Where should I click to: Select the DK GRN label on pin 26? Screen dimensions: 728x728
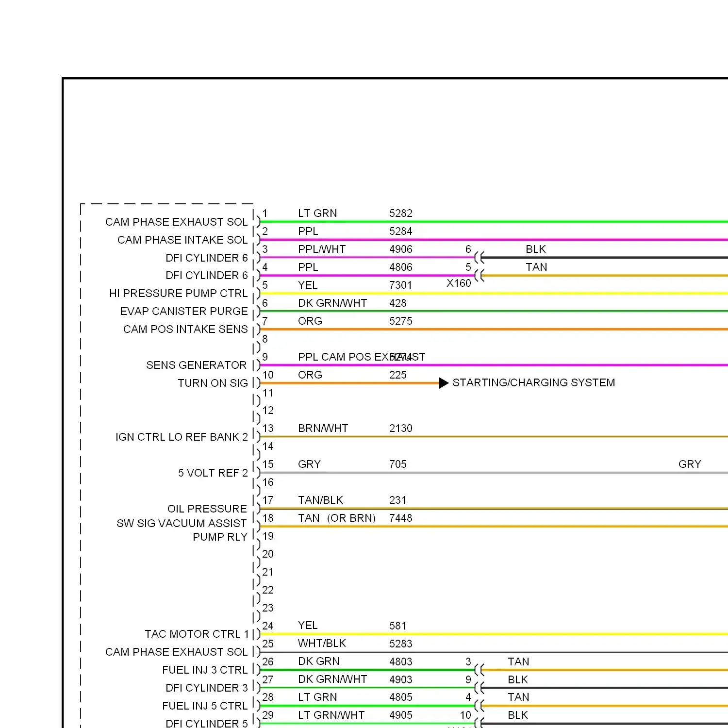[319, 661]
